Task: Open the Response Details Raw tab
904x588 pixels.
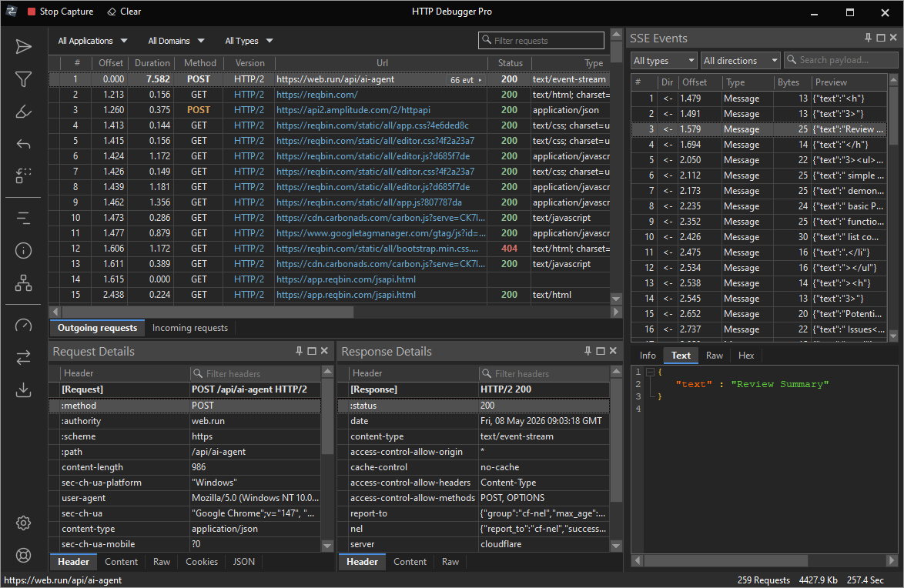Action: 450,562
